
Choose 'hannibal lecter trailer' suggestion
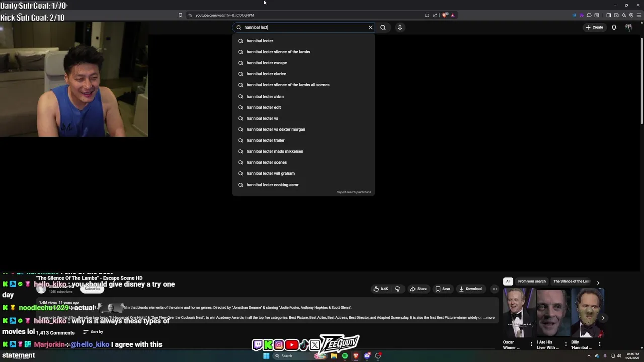pos(303,140)
